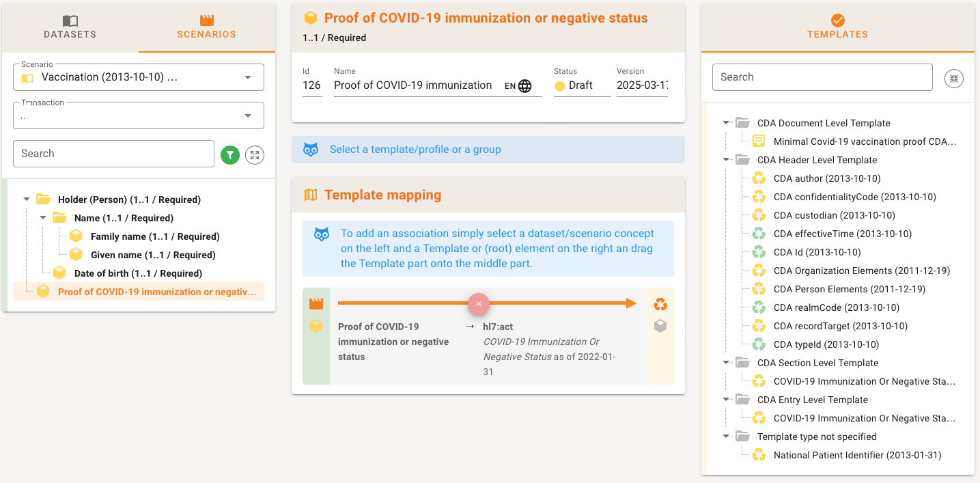Screen dimensions: 980x483
Task: Collapse the CDA Header Level Template folder
Action: click(x=726, y=160)
